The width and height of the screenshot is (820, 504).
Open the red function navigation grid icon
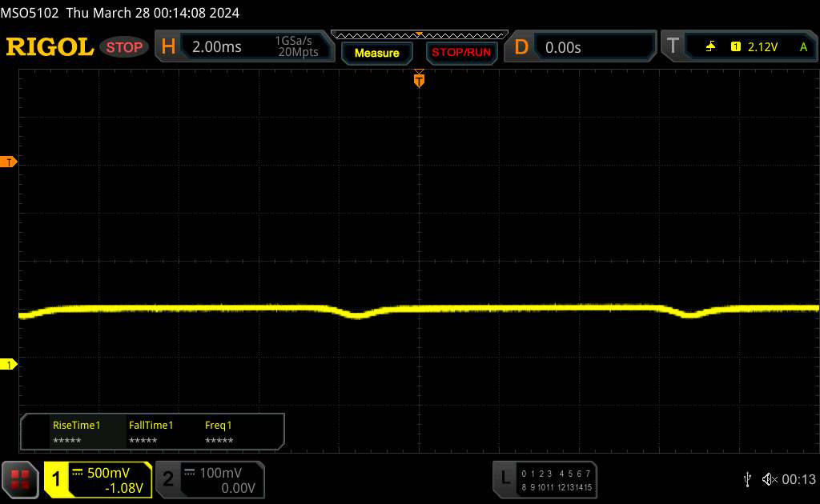21,479
